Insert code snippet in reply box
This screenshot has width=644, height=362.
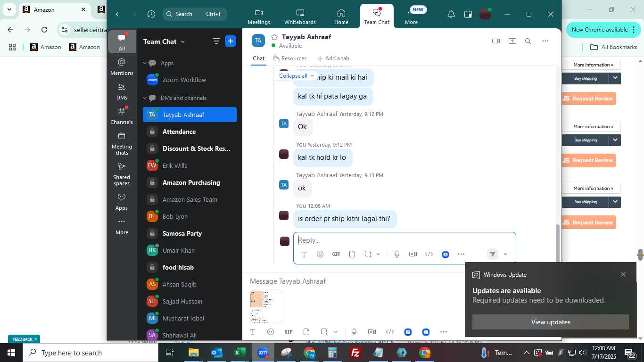click(429, 254)
